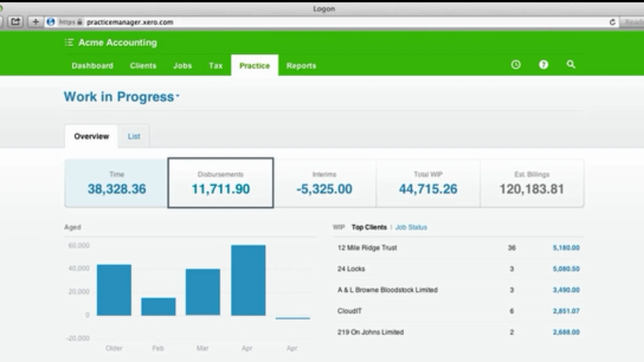Screen dimensions: 644x362
Task: Open the 2,851.07 WIP amount link
Action: 566,311
